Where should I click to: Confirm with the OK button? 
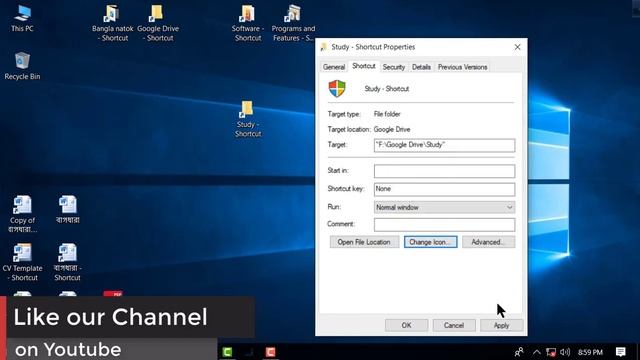(x=407, y=325)
